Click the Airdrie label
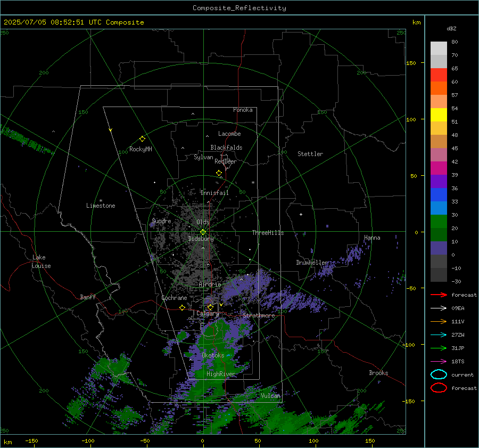 pos(210,284)
